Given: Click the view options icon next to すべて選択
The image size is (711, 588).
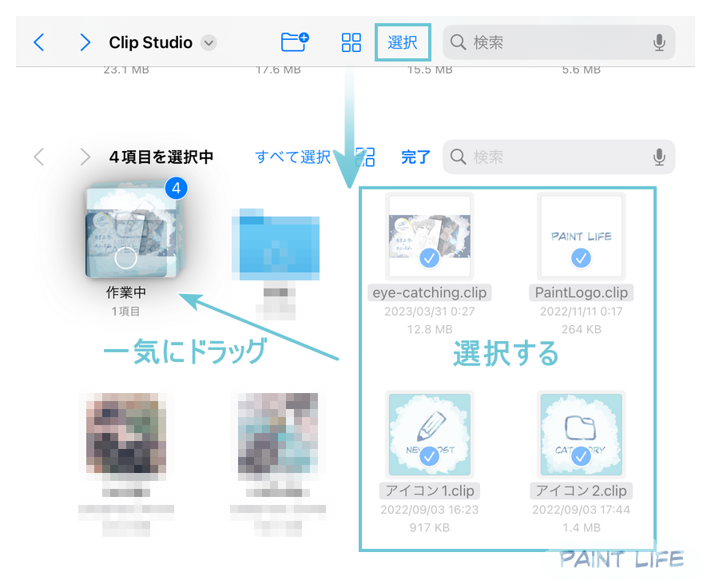Looking at the screenshot, I should click(367, 157).
